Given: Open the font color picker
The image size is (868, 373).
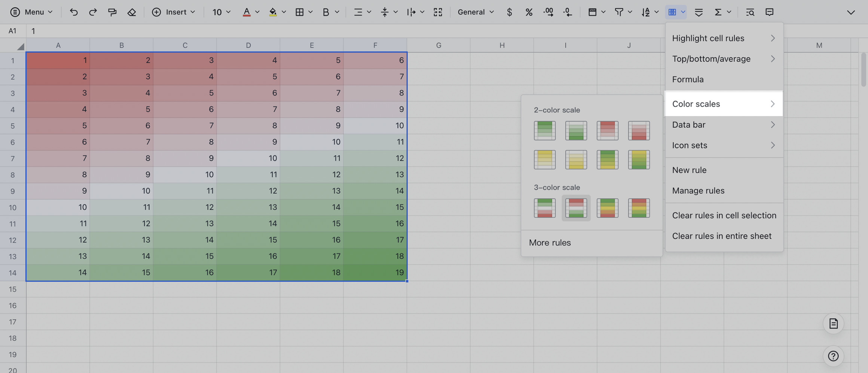Looking at the screenshot, I should click(x=247, y=12).
